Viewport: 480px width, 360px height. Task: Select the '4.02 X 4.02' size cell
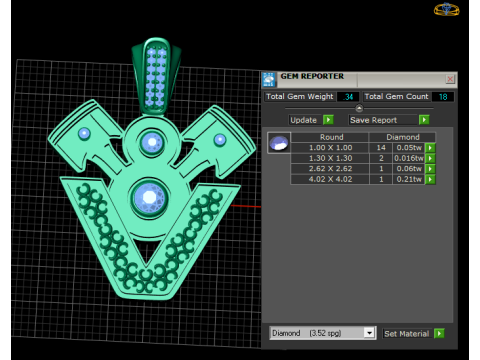(330, 180)
